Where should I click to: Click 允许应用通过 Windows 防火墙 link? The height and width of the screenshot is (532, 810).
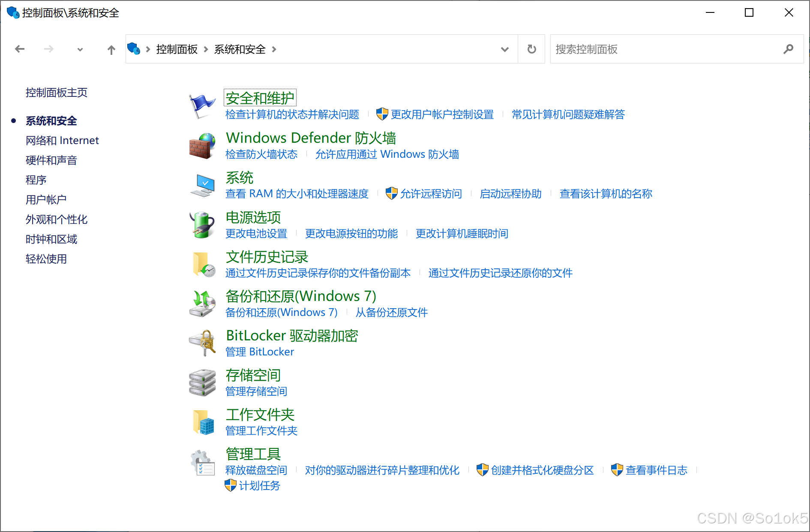click(387, 154)
